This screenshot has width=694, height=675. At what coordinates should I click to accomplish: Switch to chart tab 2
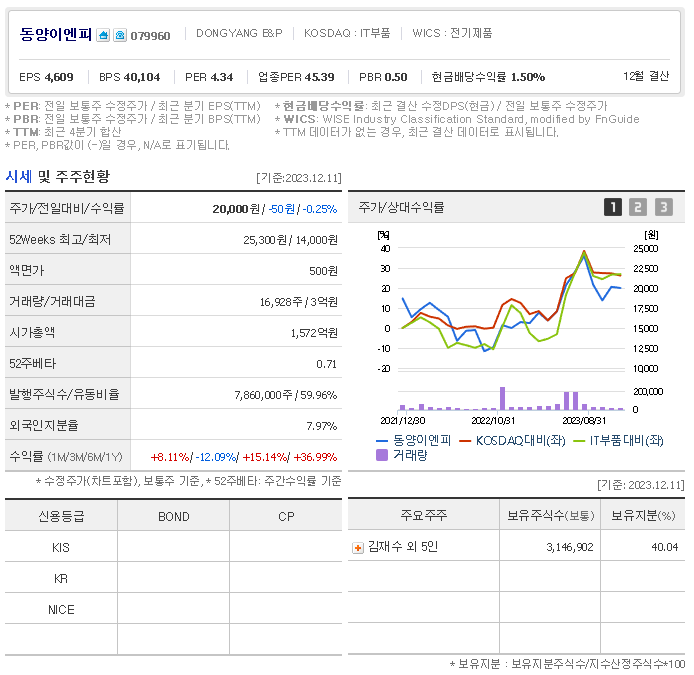tap(638, 207)
